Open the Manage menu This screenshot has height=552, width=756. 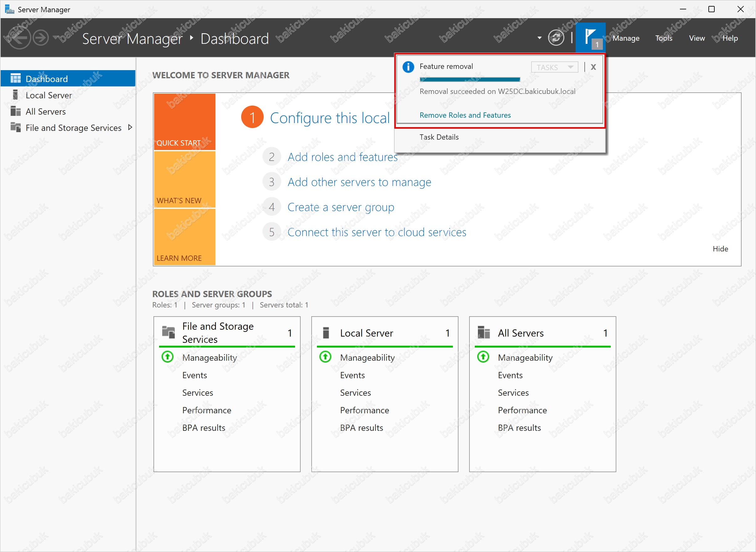click(x=626, y=38)
